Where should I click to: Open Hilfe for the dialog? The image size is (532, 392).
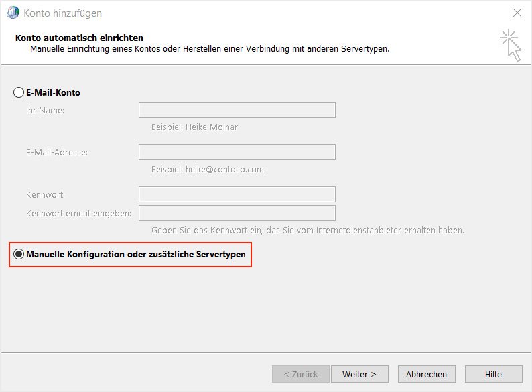(493, 374)
